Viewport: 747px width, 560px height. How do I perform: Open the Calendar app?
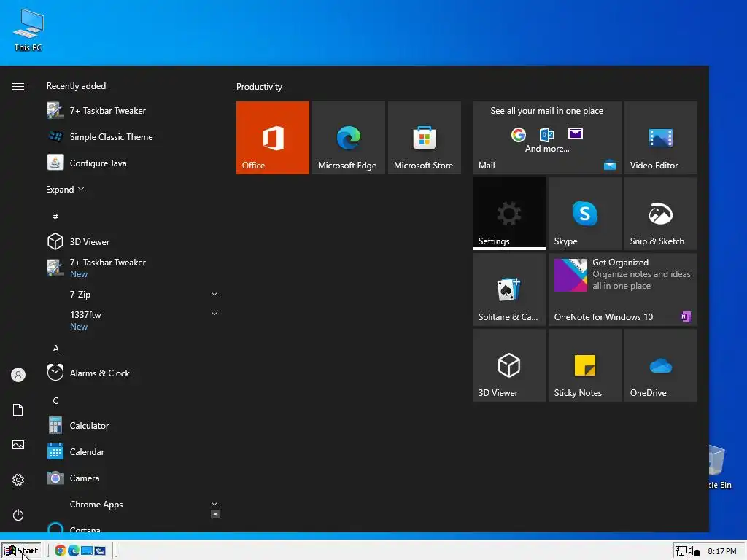pyautogui.click(x=133, y=451)
